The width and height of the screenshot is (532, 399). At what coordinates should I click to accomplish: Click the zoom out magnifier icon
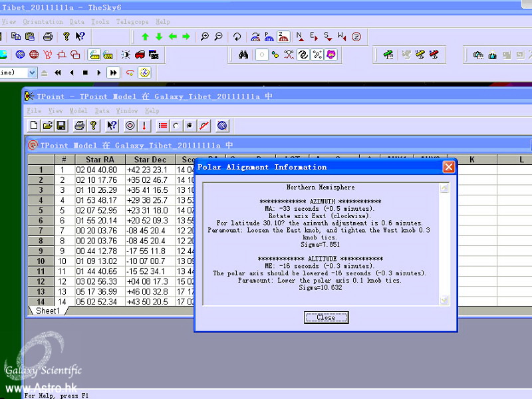[x=218, y=37]
